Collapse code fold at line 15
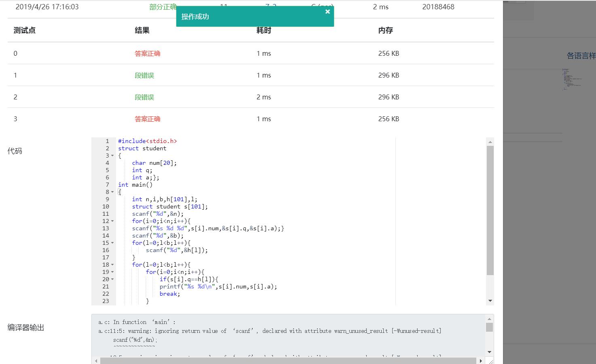Screen dimensions: 596x364 (112, 243)
